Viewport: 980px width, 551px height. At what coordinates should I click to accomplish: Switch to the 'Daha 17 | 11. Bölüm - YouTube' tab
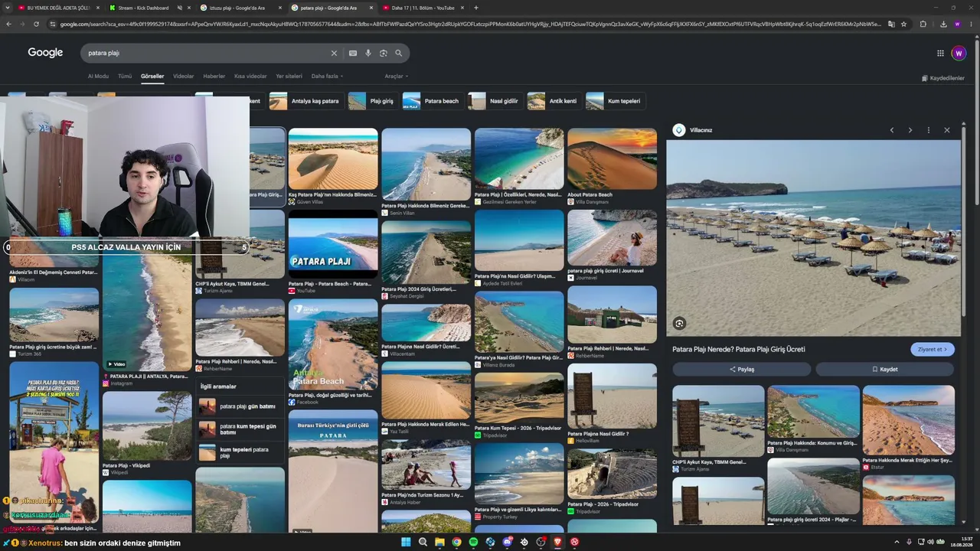(423, 8)
